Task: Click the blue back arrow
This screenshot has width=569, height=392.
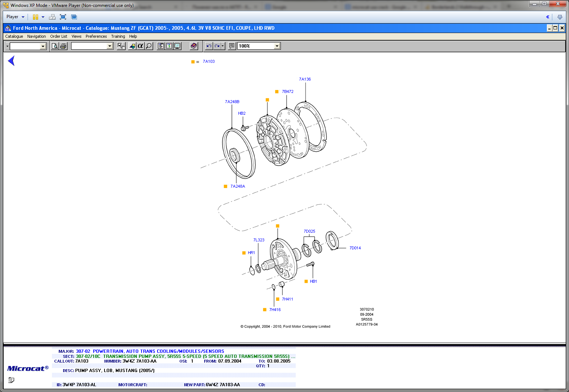Action: coord(12,61)
